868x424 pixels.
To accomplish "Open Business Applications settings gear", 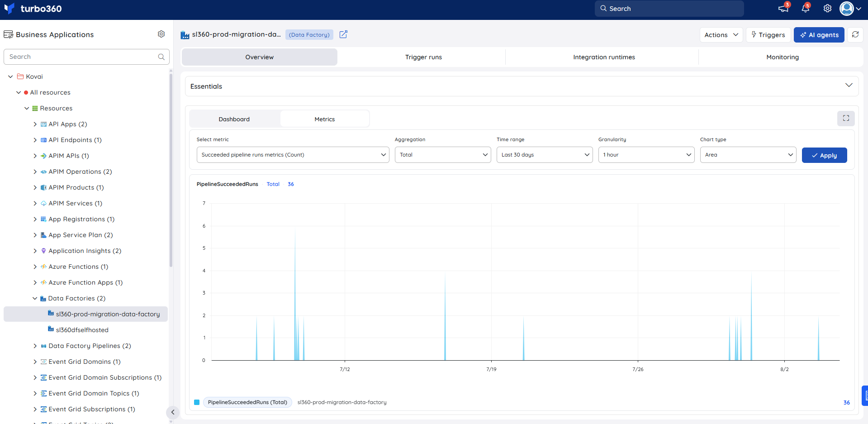I will (x=161, y=34).
